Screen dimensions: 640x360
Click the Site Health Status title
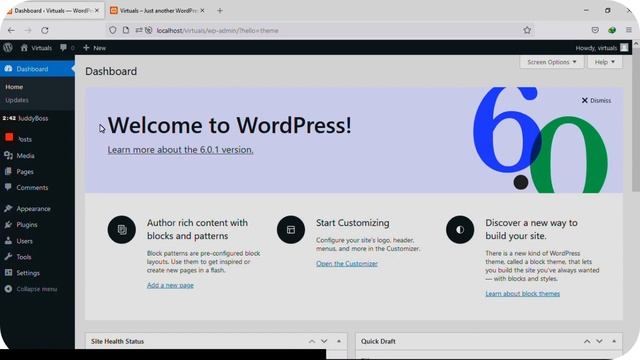click(118, 341)
